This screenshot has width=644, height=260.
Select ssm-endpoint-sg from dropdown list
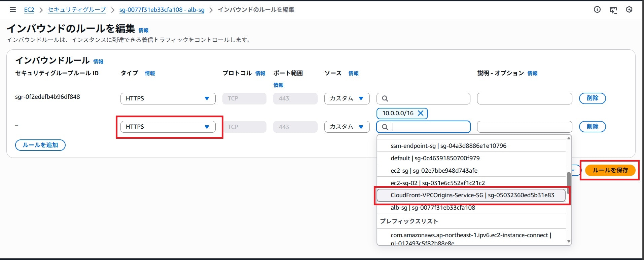(471, 146)
